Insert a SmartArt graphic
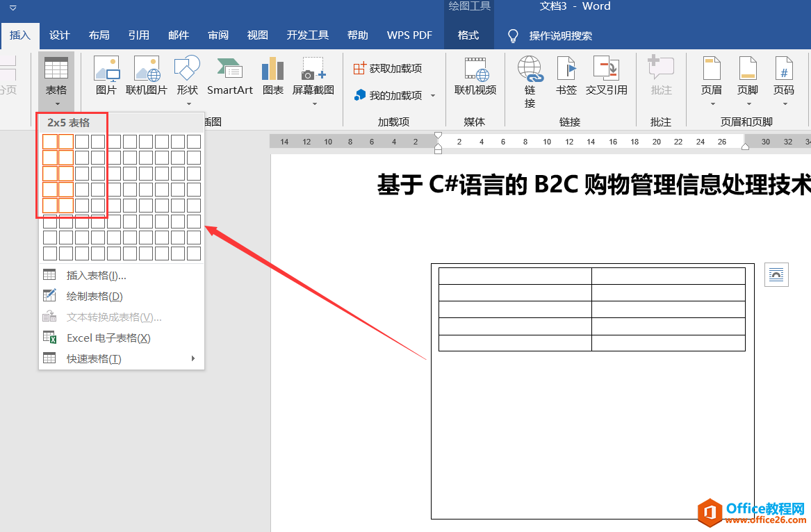The height and width of the screenshot is (532, 811). click(x=229, y=76)
